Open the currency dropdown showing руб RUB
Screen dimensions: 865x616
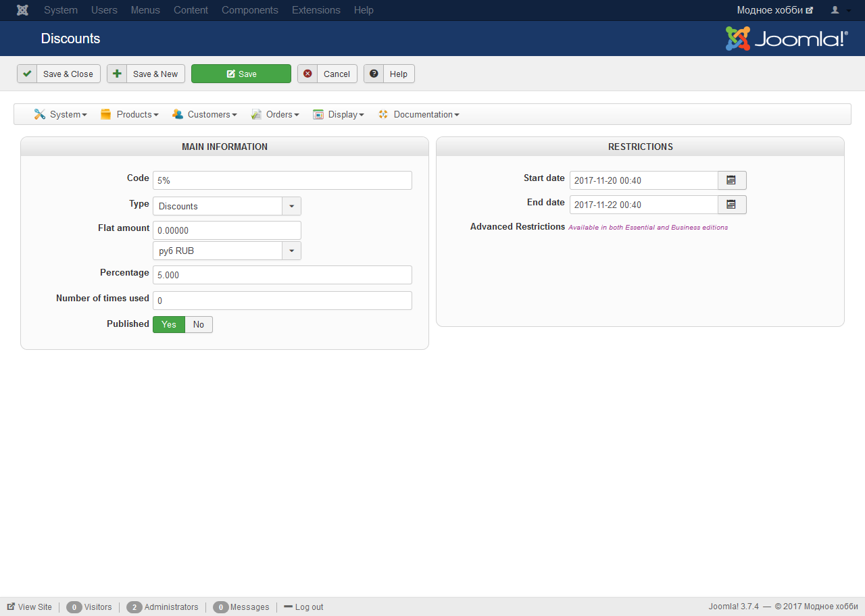pyautogui.click(x=227, y=251)
